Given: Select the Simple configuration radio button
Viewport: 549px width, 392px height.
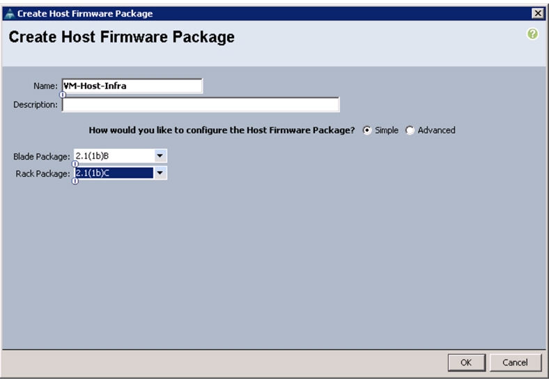Looking at the screenshot, I should tap(367, 130).
